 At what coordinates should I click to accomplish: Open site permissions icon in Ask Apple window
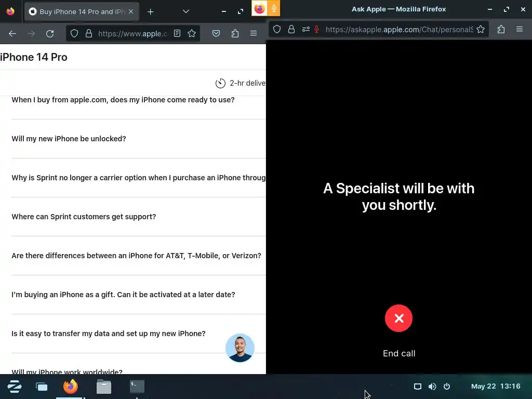click(305, 30)
